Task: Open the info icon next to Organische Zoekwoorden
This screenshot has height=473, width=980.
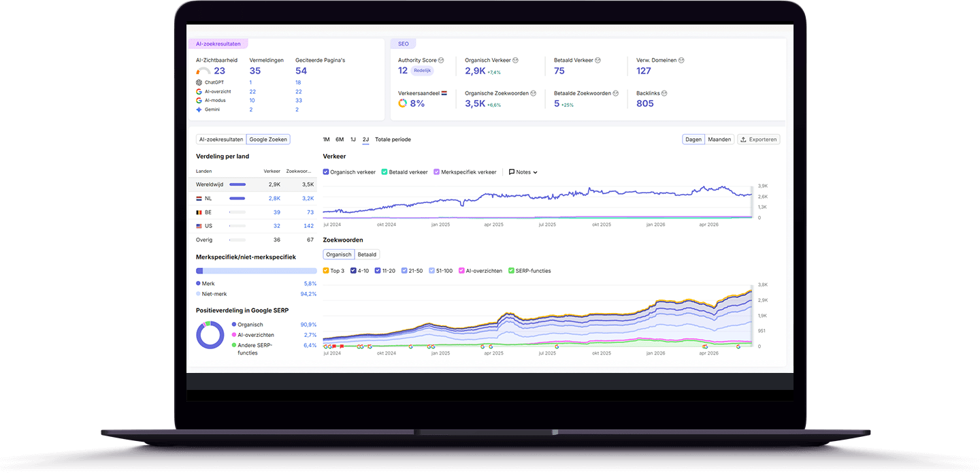Action: [534, 93]
